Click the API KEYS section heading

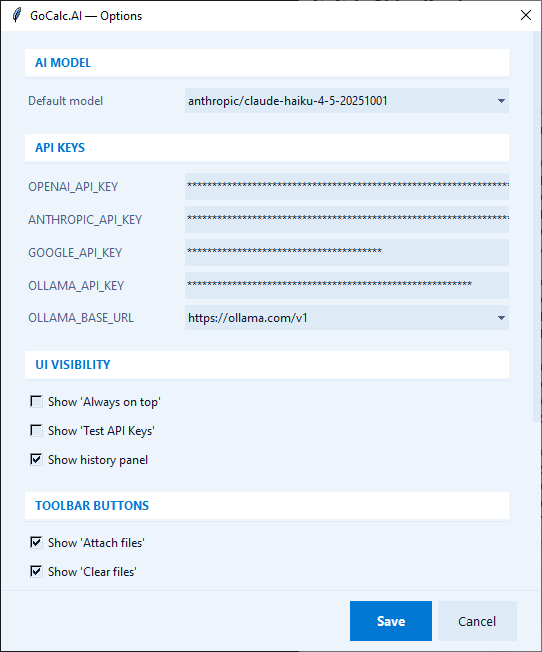coord(60,148)
